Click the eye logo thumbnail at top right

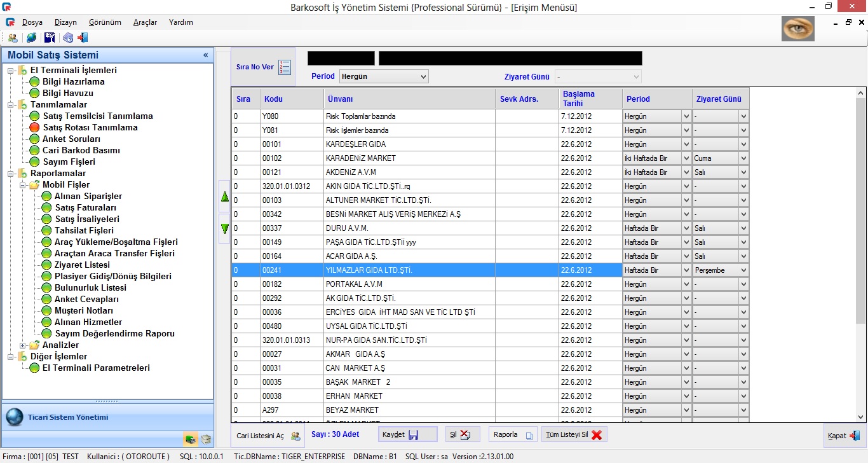point(798,29)
